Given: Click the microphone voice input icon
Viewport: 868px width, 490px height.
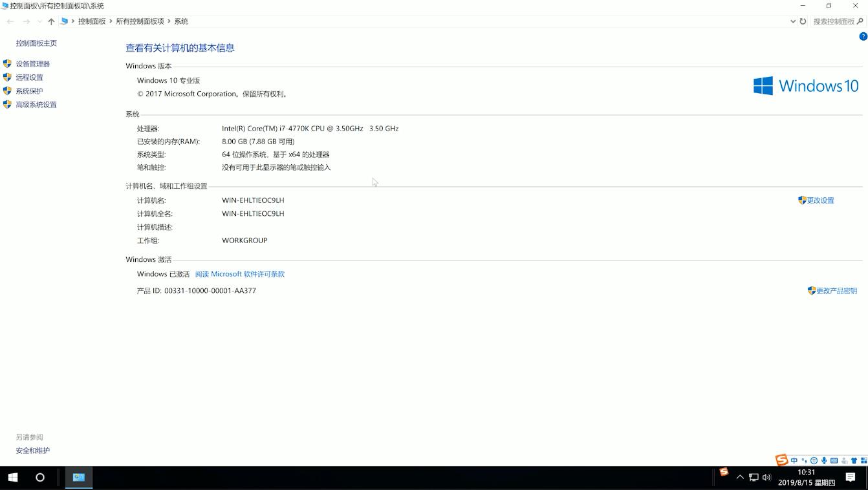Looking at the screenshot, I should 824,461.
